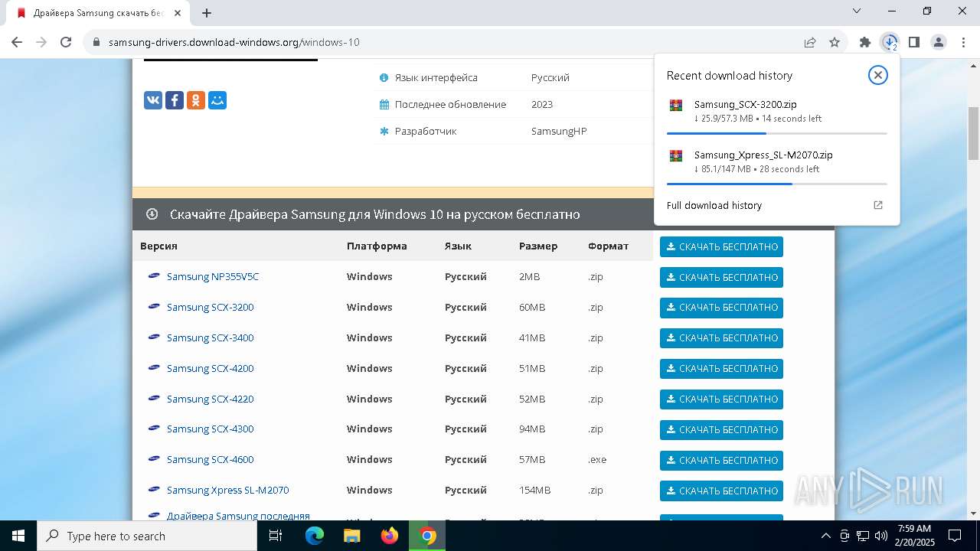The width and height of the screenshot is (980, 551).
Task: Click the taskbar search box
Action: tap(147, 536)
